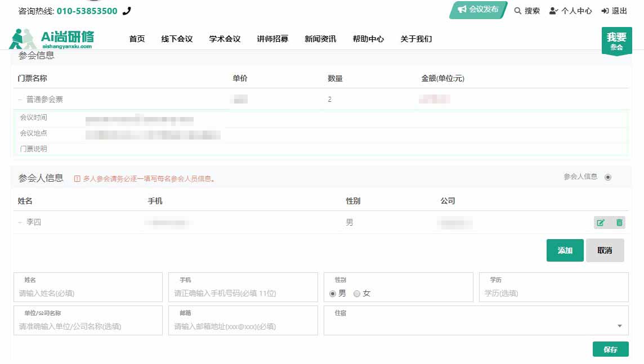Click the Ai尚研修 logo

51,39
